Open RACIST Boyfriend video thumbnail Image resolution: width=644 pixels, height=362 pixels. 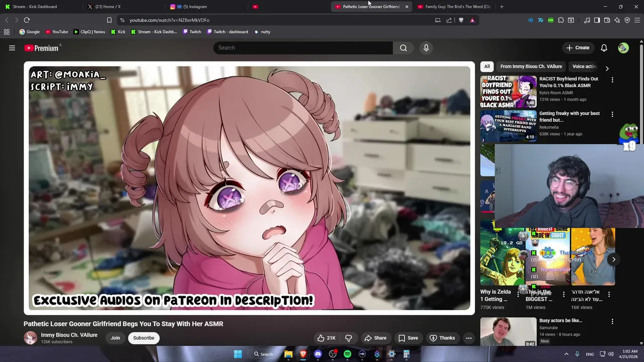pos(508,92)
